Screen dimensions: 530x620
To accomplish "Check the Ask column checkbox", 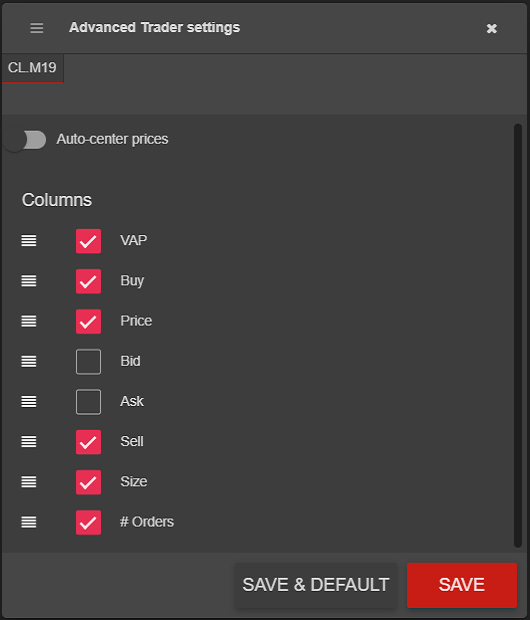I will (88, 402).
